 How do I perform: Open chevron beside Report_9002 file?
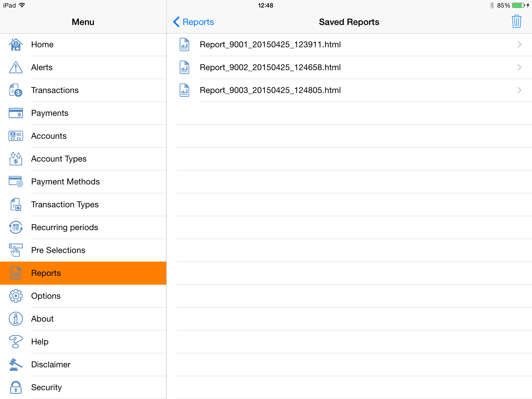[519, 67]
